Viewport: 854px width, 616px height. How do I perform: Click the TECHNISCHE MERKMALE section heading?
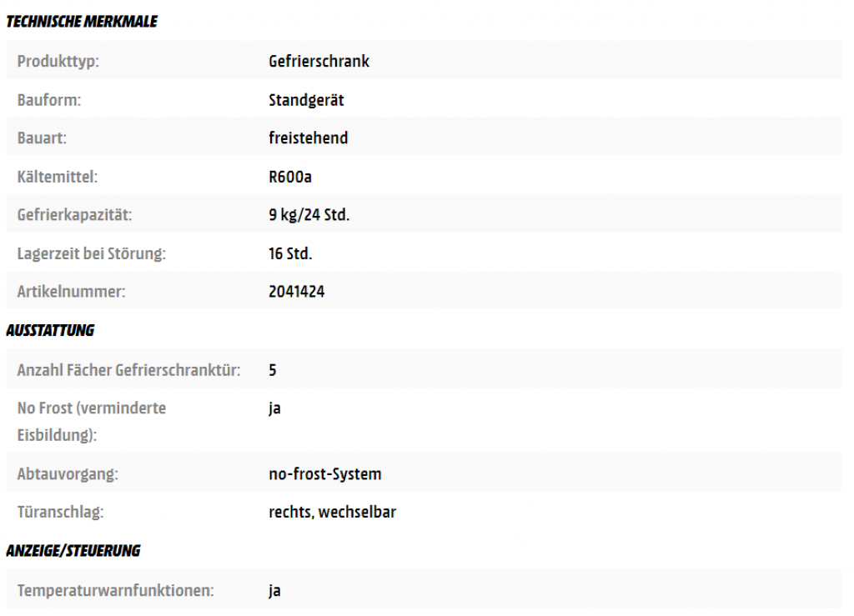click(x=82, y=23)
